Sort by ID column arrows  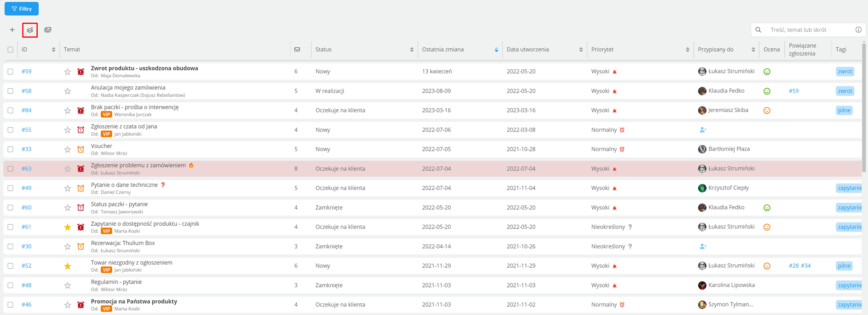(54, 50)
